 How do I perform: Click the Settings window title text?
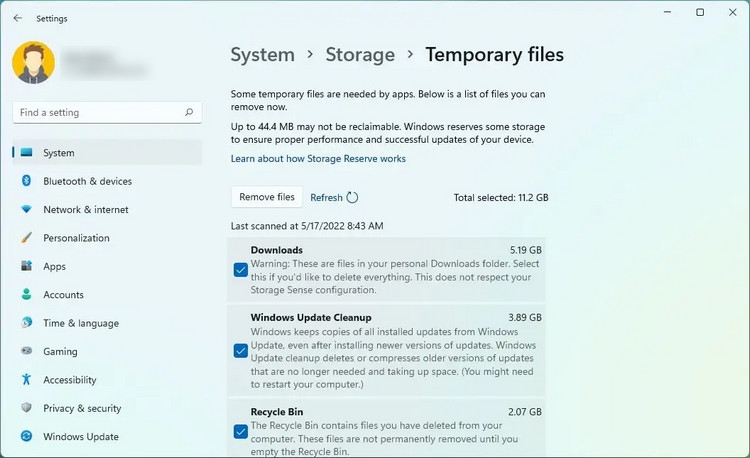[52, 19]
